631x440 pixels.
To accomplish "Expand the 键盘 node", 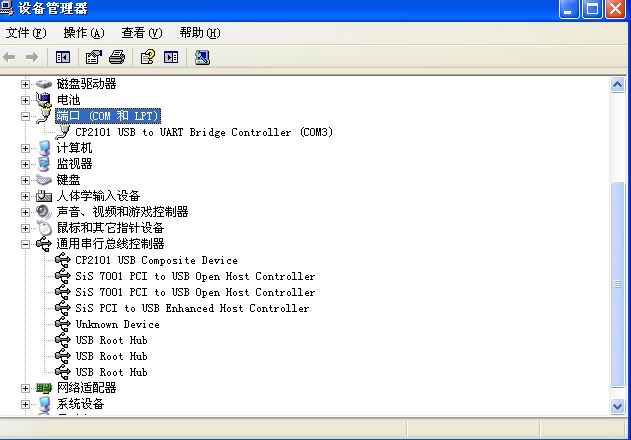I will 26,180.
